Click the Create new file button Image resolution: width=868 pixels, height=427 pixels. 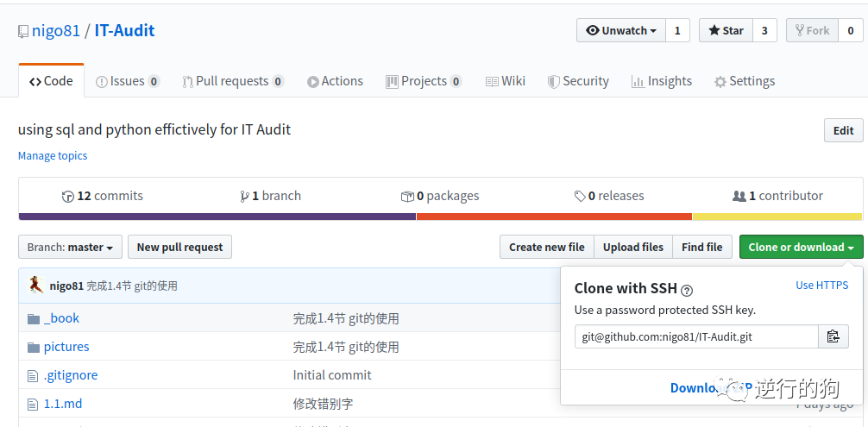coord(547,248)
